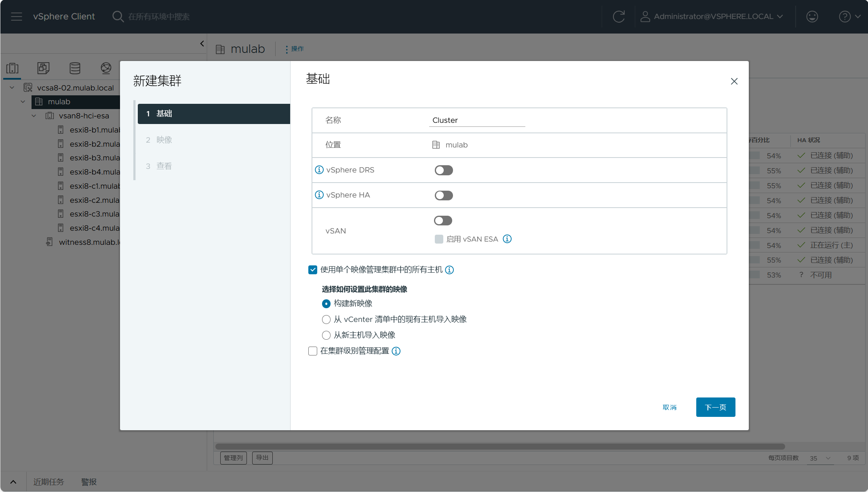Show cluster-level configuration info tooltip

pyautogui.click(x=396, y=351)
